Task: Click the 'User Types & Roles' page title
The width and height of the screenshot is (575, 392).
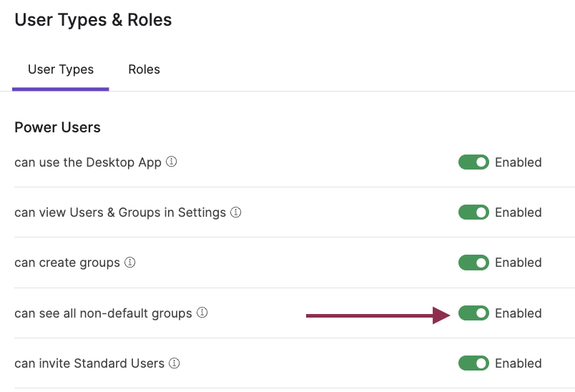Action: tap(93, 20)
